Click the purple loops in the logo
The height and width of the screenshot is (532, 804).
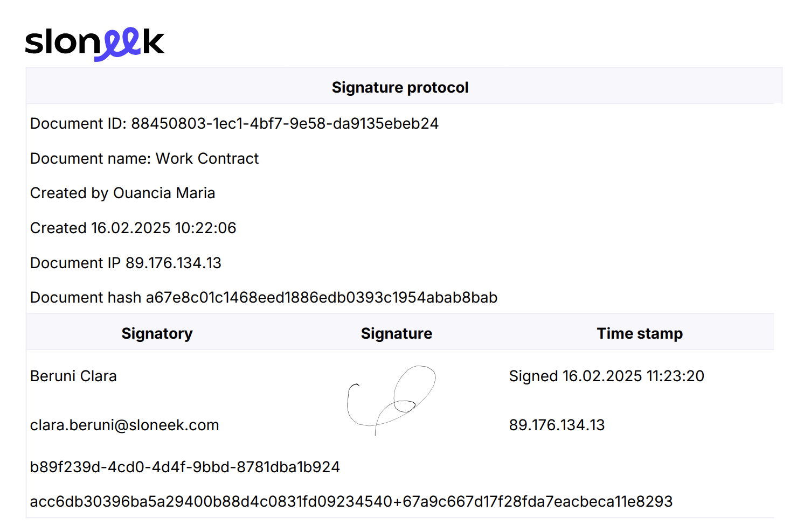(x=118, y=44)
